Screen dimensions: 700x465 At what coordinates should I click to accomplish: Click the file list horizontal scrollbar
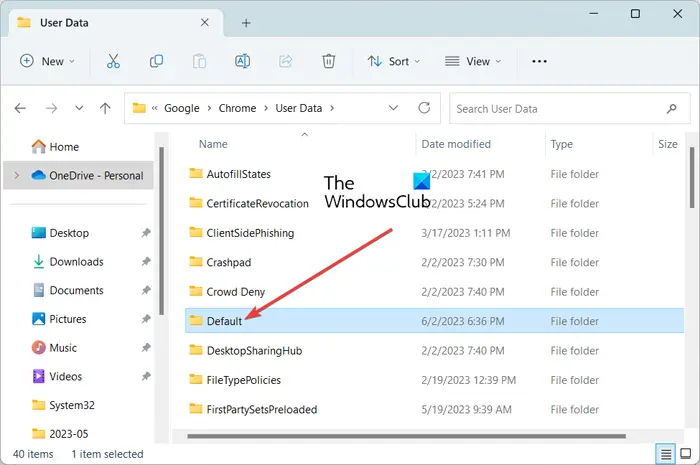(x=406, y=436)
